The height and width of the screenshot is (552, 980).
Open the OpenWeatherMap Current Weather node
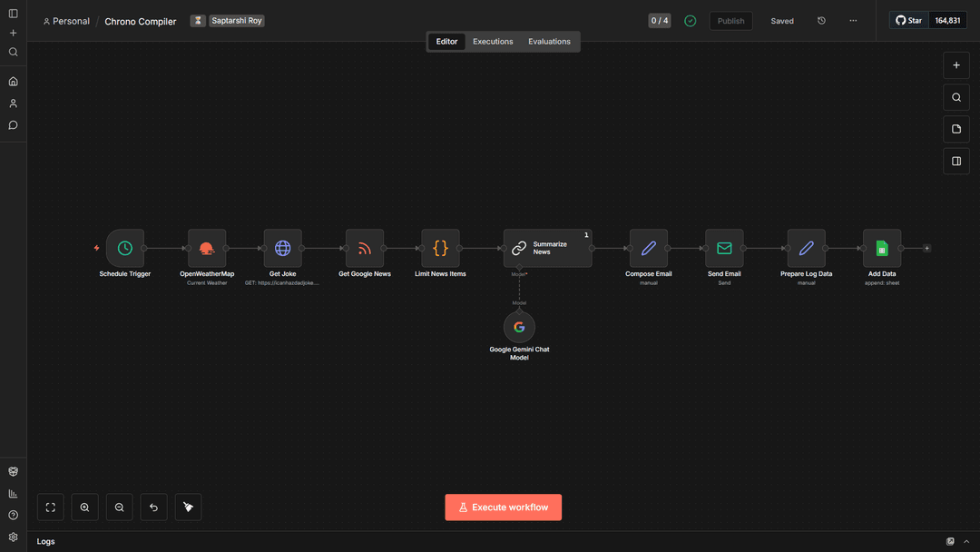(x=206, y=248)
